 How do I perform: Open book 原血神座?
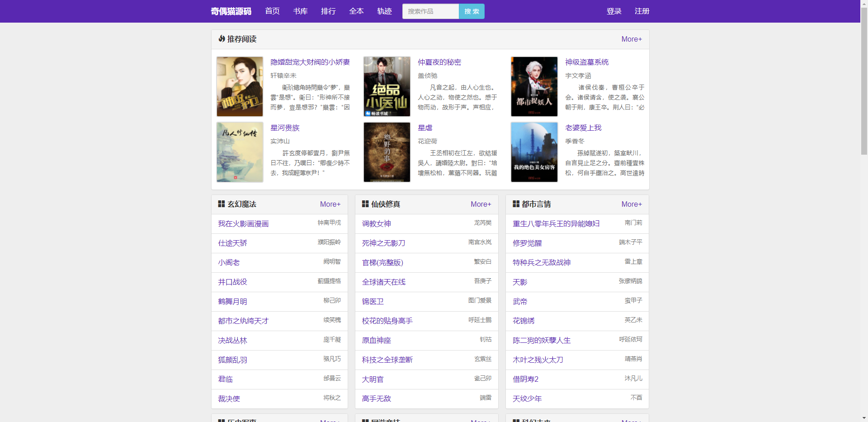tap(376, 341)
